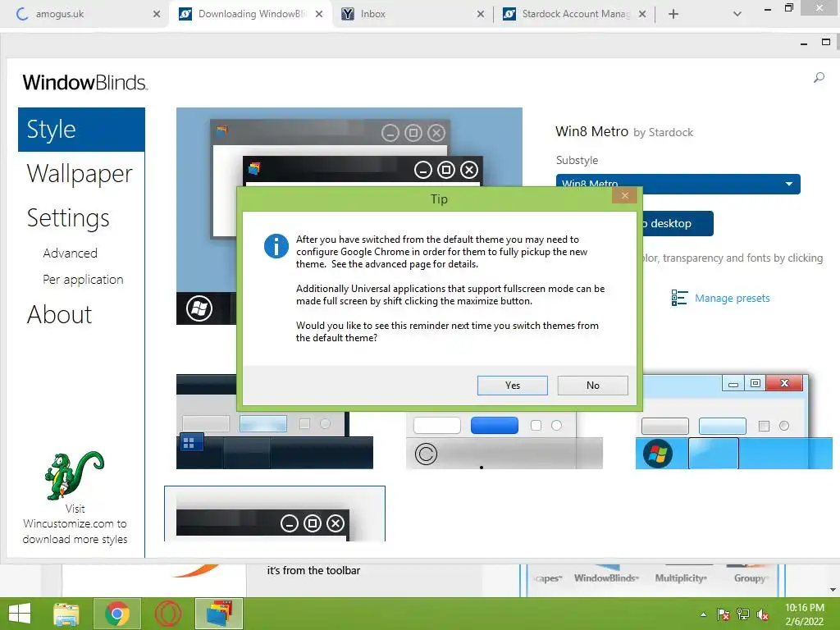Open Manage presets link
This screenshot has width=840, height=630.
[x=732, y=298]
